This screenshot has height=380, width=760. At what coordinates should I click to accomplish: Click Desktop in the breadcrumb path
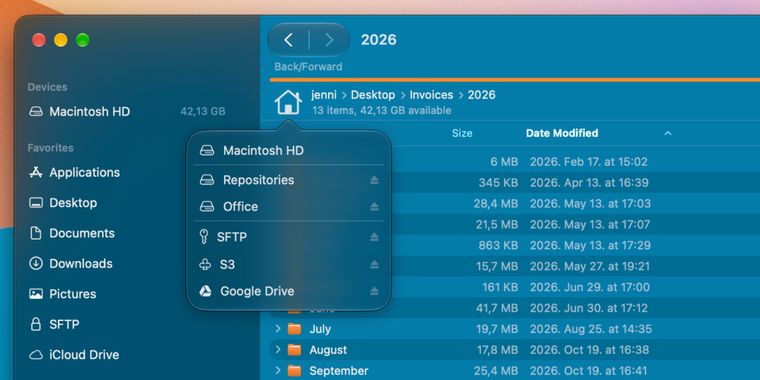[373, 95]
